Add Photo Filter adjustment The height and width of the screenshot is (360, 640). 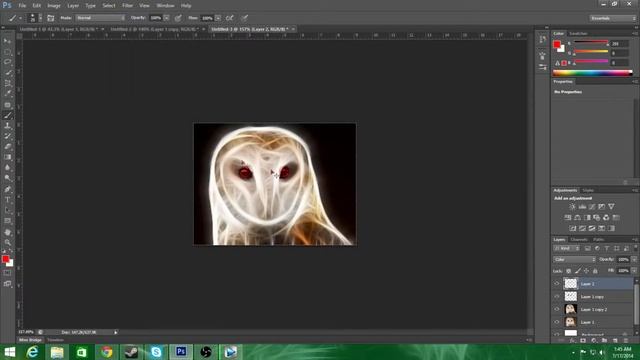597,218
